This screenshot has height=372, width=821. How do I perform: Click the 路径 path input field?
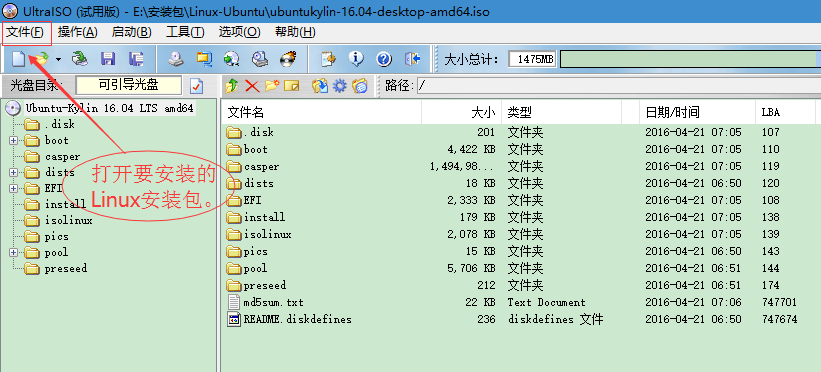(x=619, y=86)
